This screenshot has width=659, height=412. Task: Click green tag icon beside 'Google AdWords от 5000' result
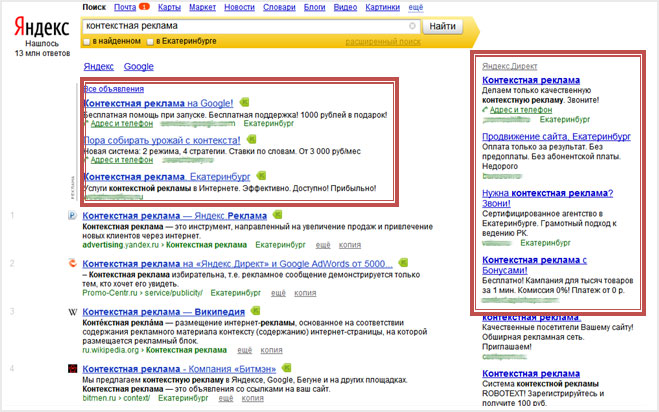(403, 263)
